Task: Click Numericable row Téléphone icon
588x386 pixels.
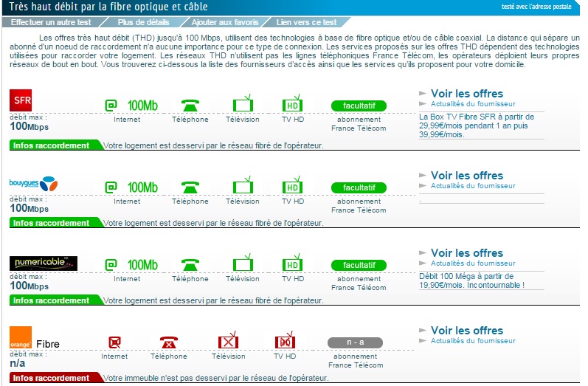Action: (x=190, y=265)
